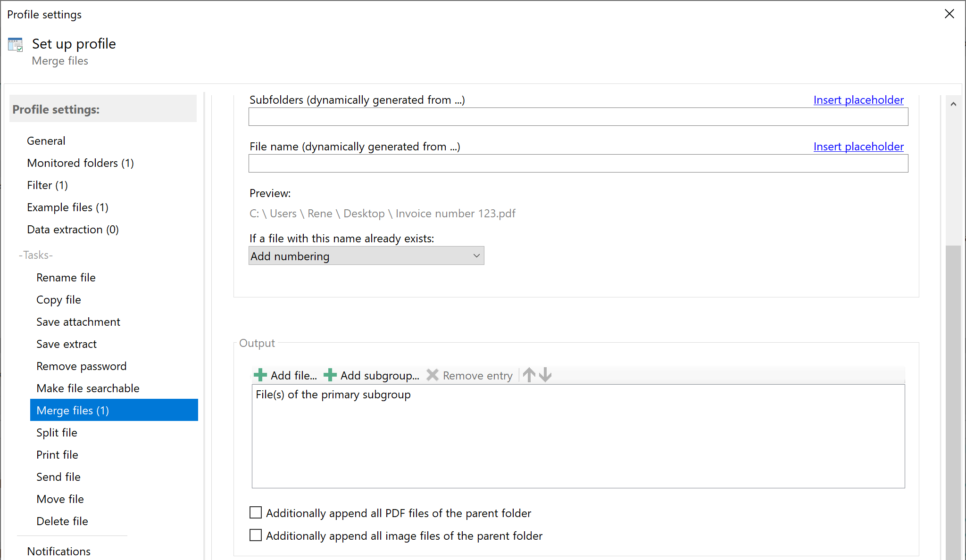
Task: Click the Remove entry icon in Output
Action: point(433,375)
